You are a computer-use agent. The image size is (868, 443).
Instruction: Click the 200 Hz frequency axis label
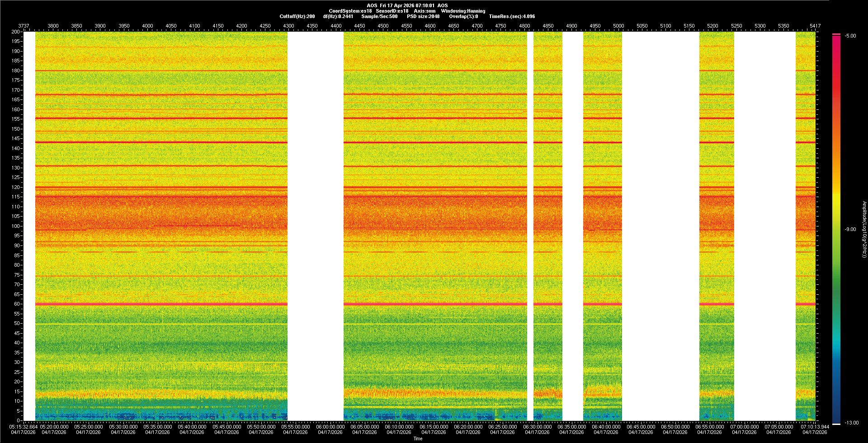(15, 32)
